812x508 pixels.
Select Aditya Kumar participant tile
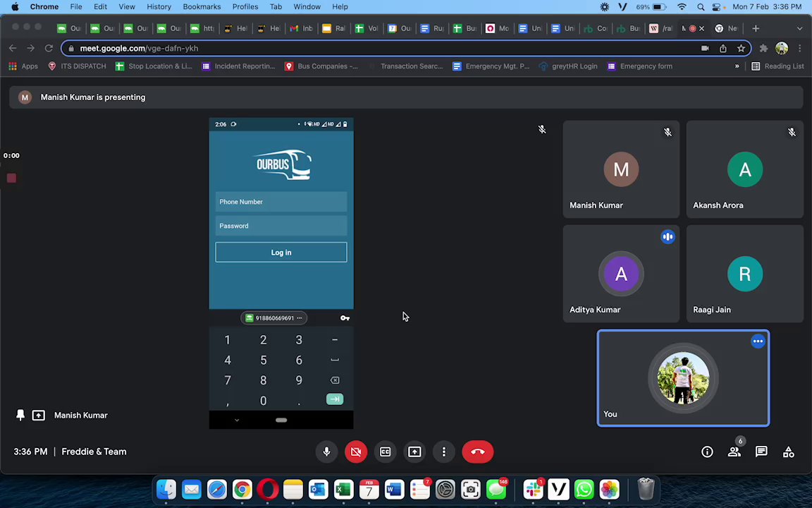click(x=621, y=274)
